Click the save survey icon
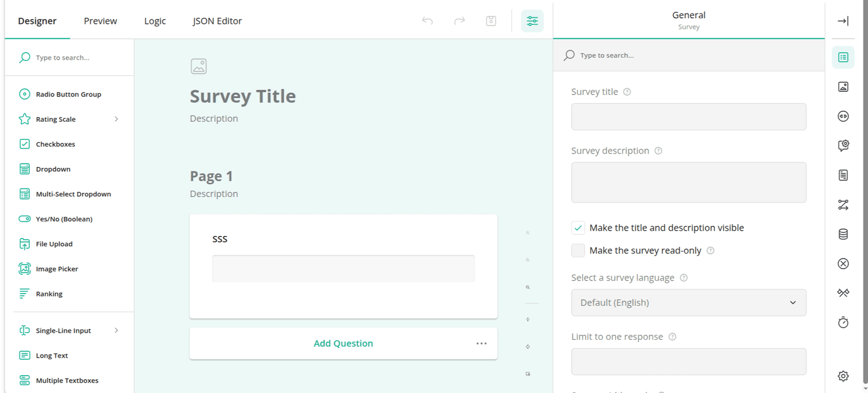868x393 pixels. pos(491,21)
